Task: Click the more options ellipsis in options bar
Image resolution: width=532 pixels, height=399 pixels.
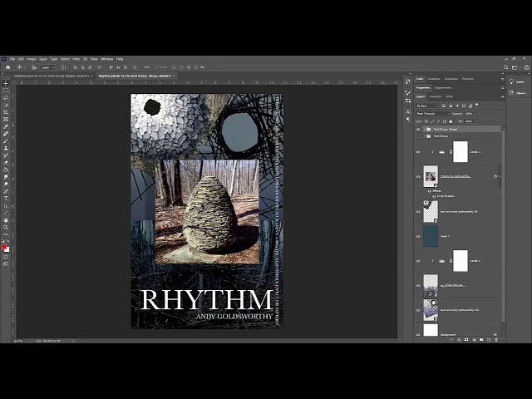Action: [x=146, y=67]
